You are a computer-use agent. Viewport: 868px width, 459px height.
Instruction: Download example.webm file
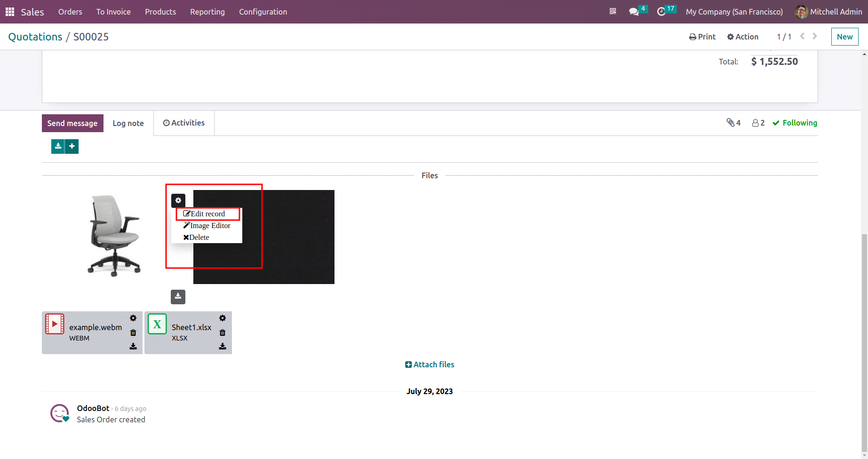coord(133,347)
